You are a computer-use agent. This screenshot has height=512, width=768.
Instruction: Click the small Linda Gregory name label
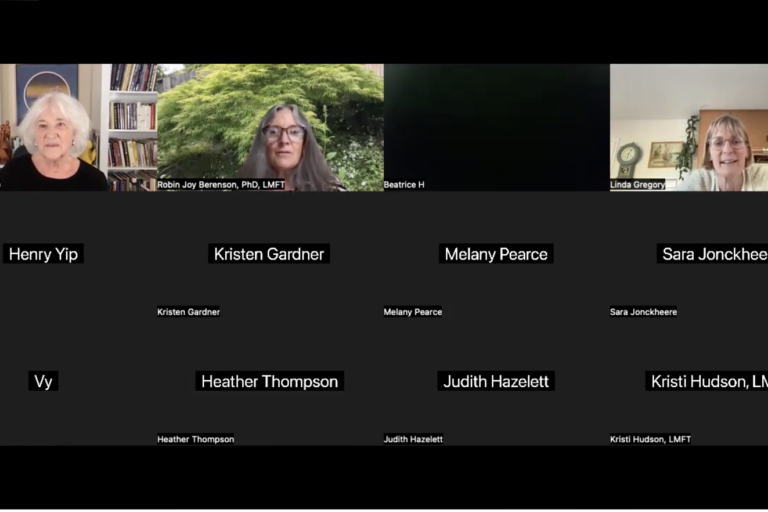(638, 185)
